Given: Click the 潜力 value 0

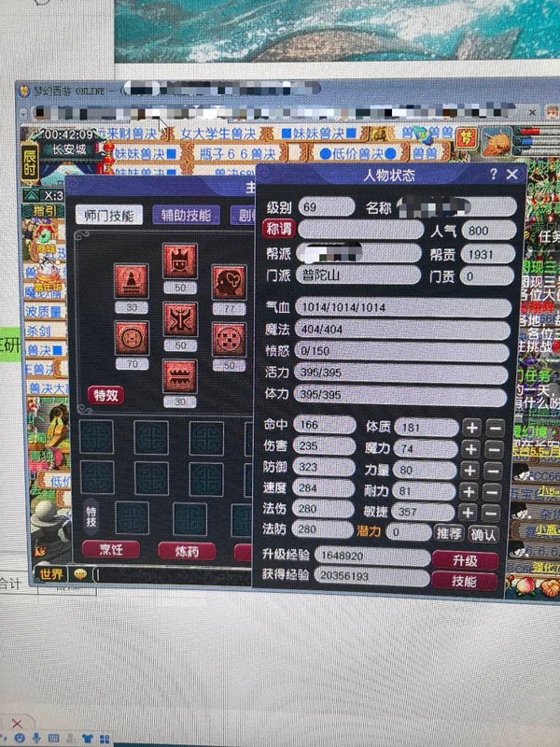Looking at the screenshot, I should click(409, 531).
